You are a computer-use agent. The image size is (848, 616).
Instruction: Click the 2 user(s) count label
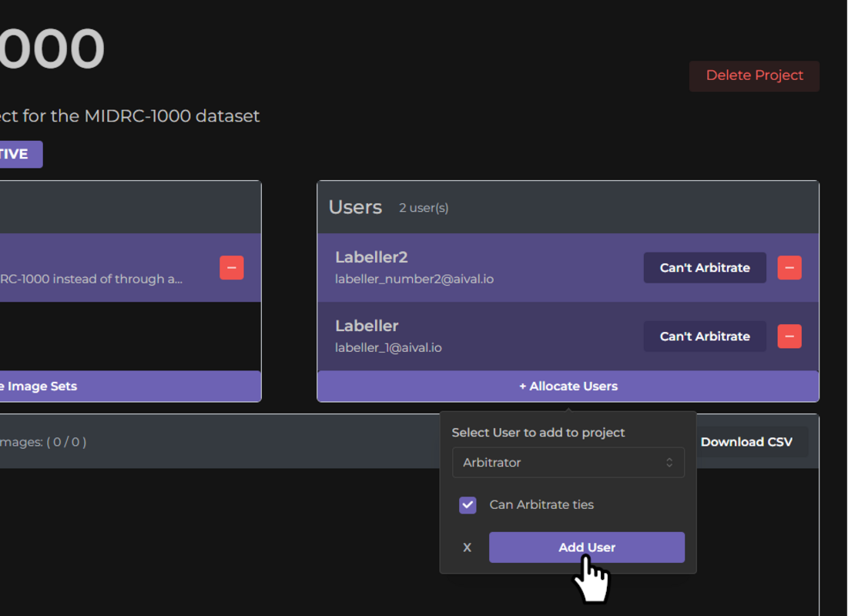point(424,207)
